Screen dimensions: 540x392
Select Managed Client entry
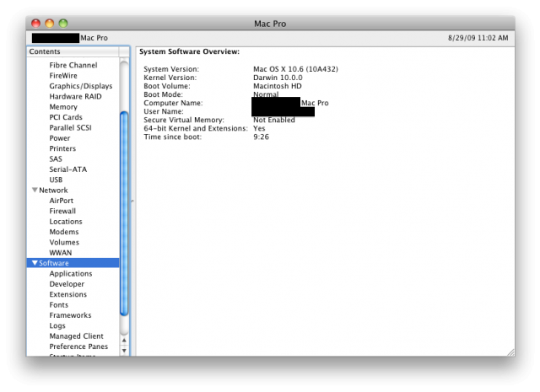click(76, 336)
